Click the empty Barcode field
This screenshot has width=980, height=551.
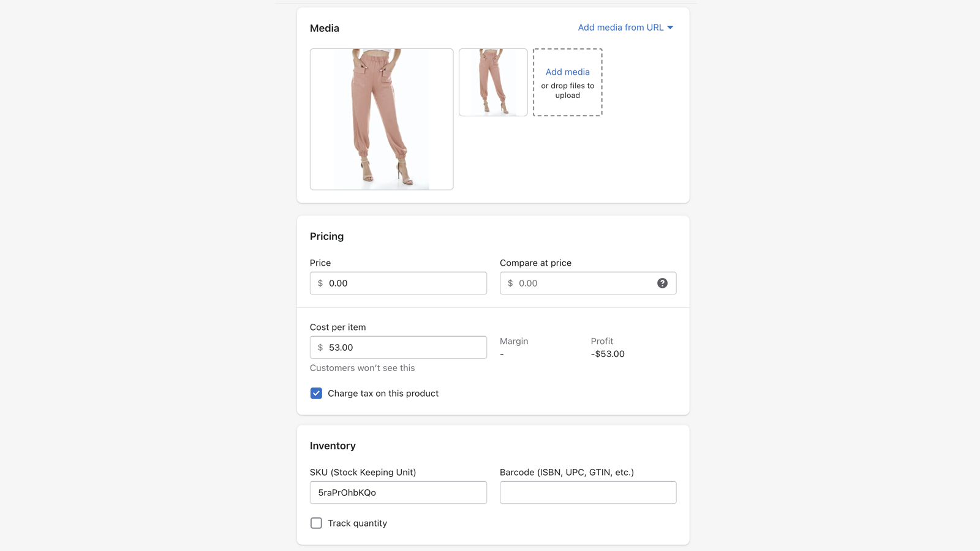tap(587, 492)
